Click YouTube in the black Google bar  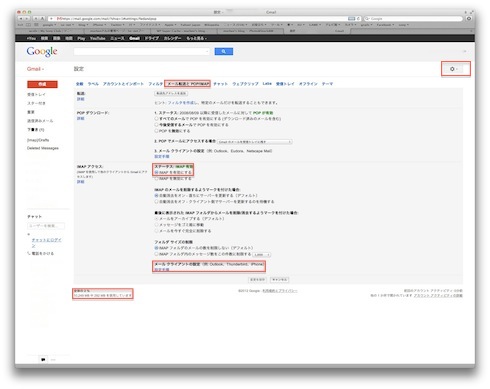97,38
